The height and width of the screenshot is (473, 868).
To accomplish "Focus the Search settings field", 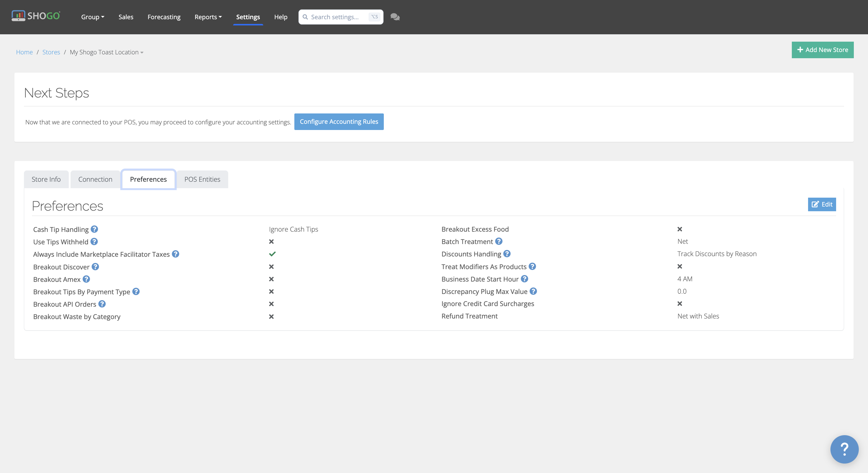I will 341,17.
